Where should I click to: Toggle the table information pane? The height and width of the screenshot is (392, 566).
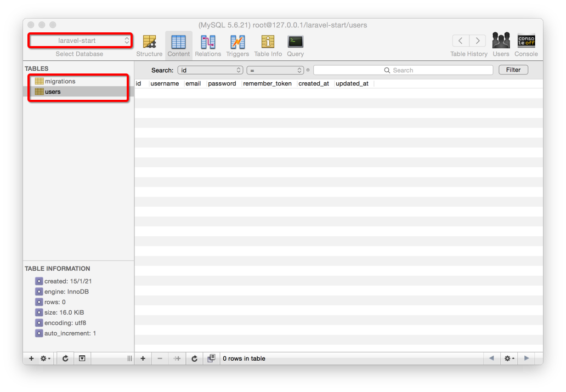(x=82, y=359)
